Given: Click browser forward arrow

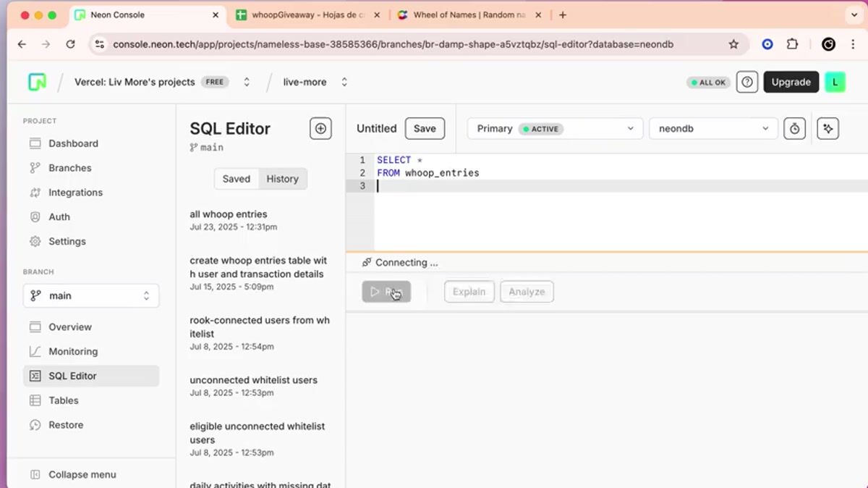Looking at the screenshot, I should click(x=46, y=44).
